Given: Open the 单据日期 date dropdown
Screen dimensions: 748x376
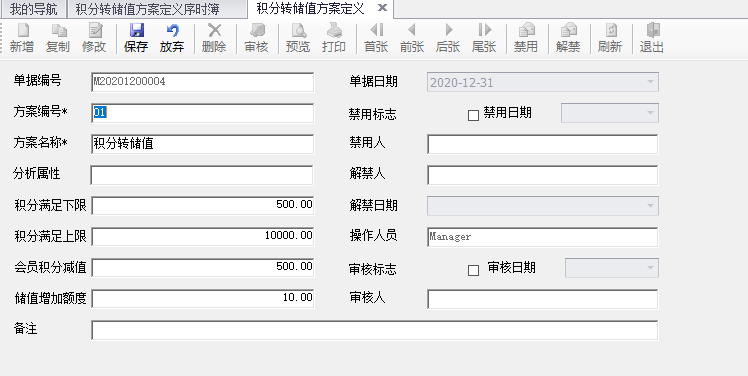Looking at the screenshot, I should click(x=650, y=82).
